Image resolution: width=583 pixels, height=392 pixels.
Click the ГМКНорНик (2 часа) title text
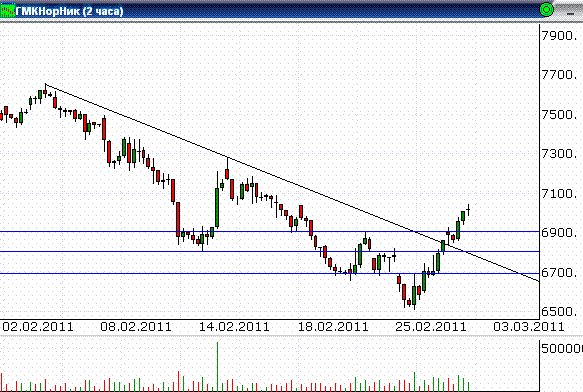tap(70, 11)
